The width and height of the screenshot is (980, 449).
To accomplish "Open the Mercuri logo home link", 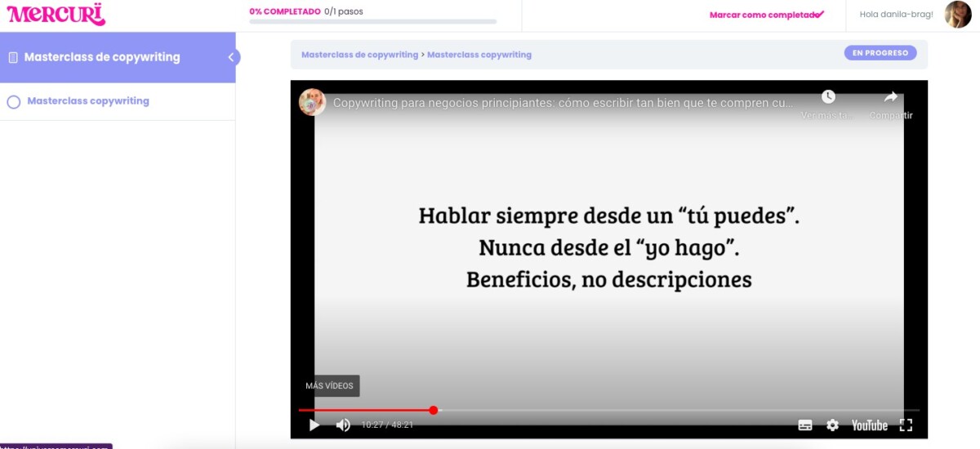I will (56, 15).
